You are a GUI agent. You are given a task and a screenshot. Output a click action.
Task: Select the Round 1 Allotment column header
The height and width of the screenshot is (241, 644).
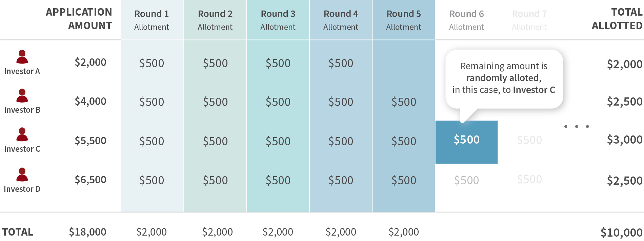click(152, 20)
